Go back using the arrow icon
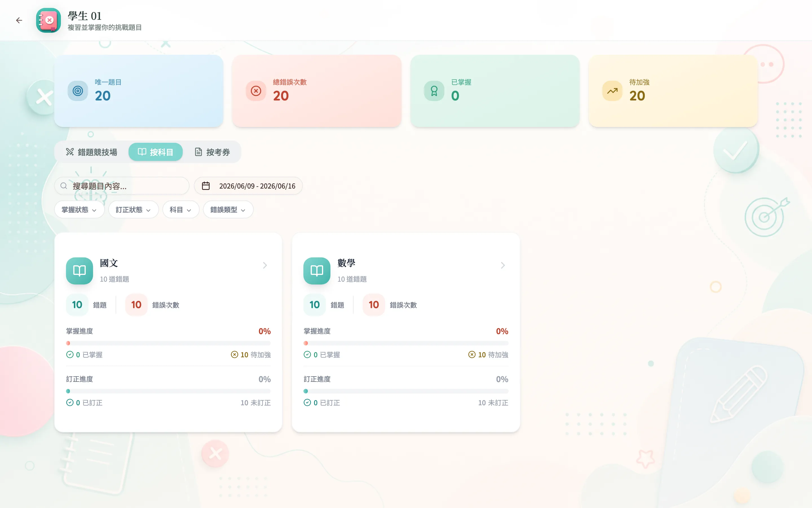 click(19, 20)
